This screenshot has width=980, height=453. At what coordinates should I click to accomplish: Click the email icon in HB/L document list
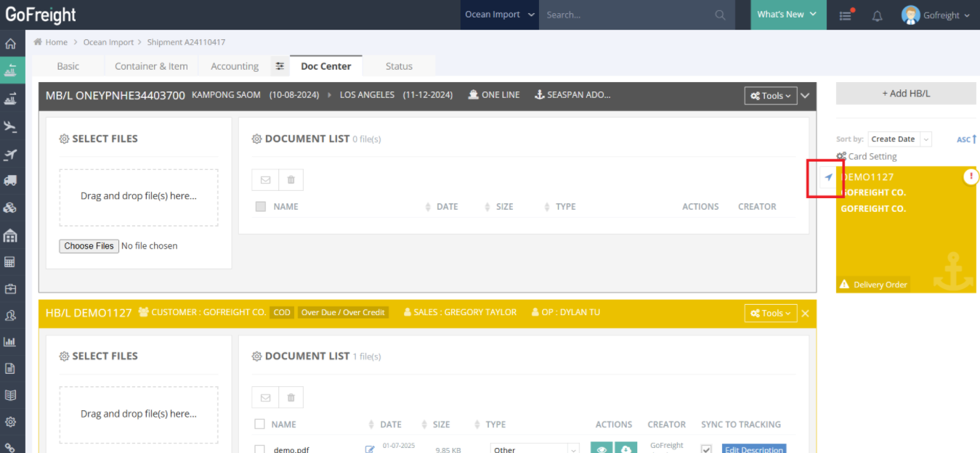tap(265, 398)
